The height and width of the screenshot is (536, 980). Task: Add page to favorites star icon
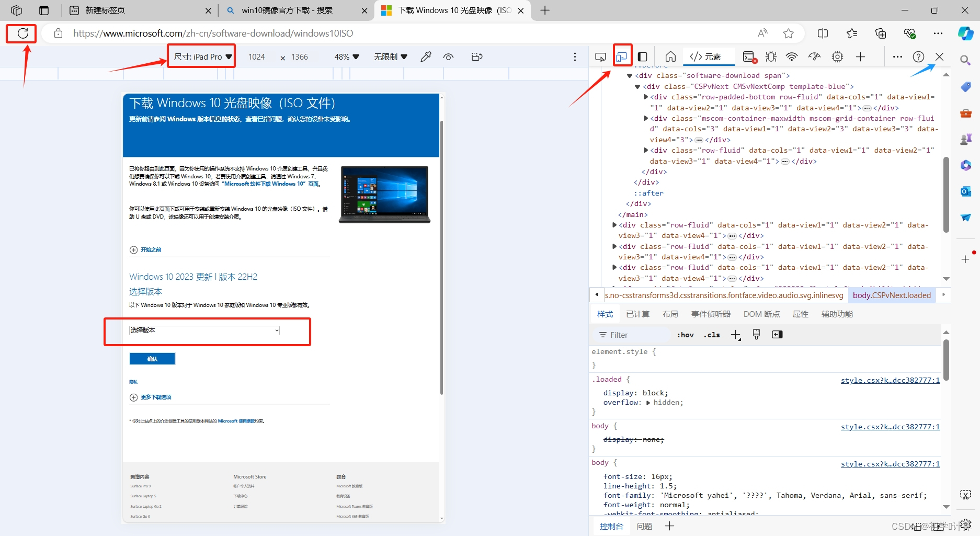coord(789,33)
